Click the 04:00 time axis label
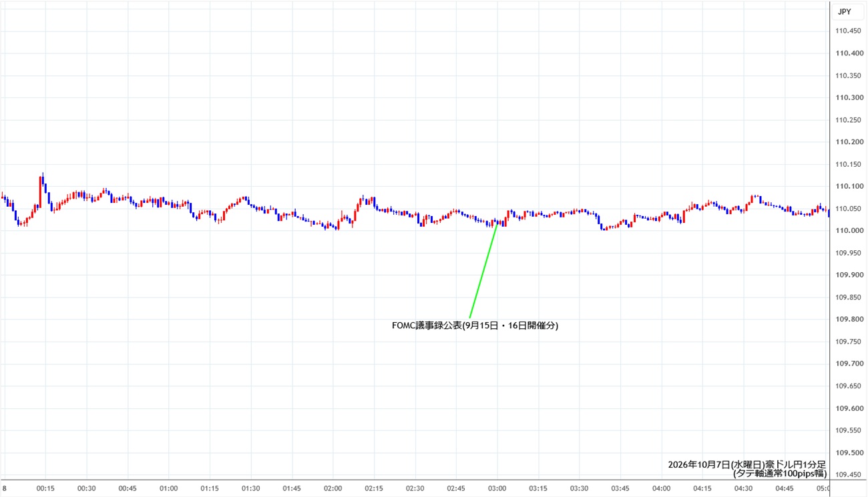The height and width of the screenshot is (497, 868). click(661, 488)
